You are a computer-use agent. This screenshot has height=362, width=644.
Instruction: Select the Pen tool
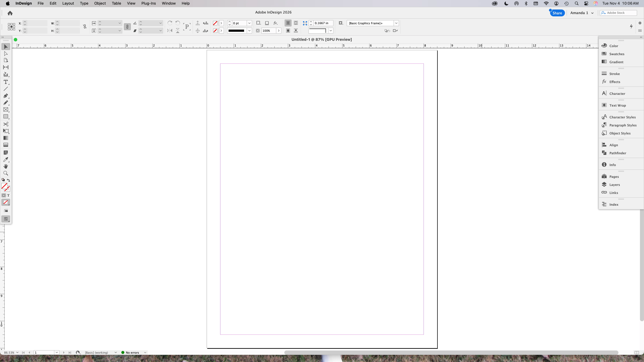tap(5, 96)
